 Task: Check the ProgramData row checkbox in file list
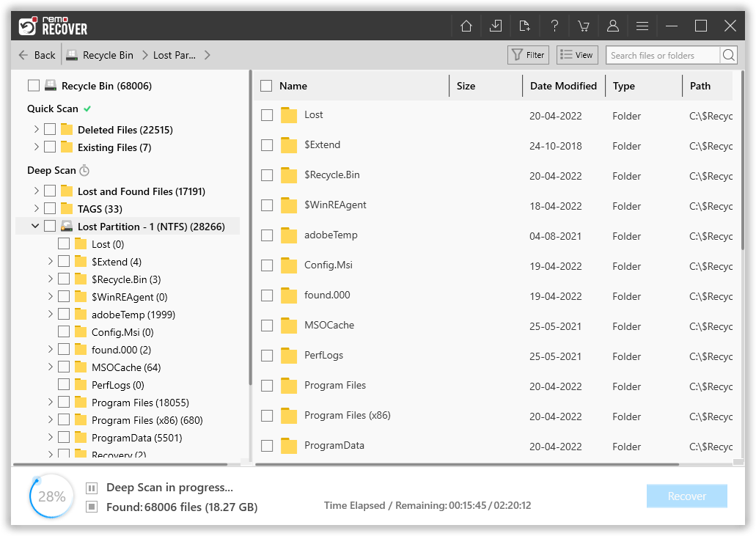(x=267, y=446)
